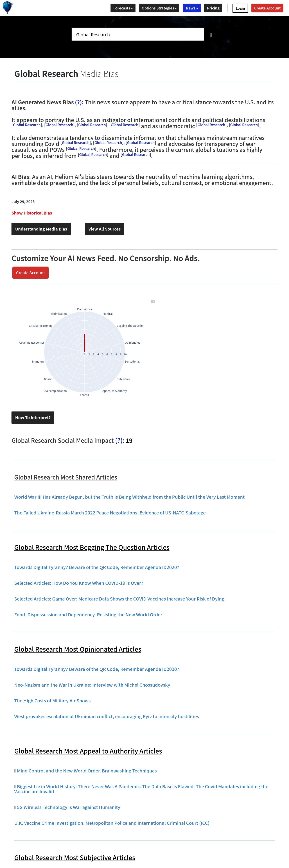Image resolution: width=289 pixels, height=868 pixels.
Task: Open How Do You Know When COVID-19 Is Over article
Action: (x=78, y=583)
